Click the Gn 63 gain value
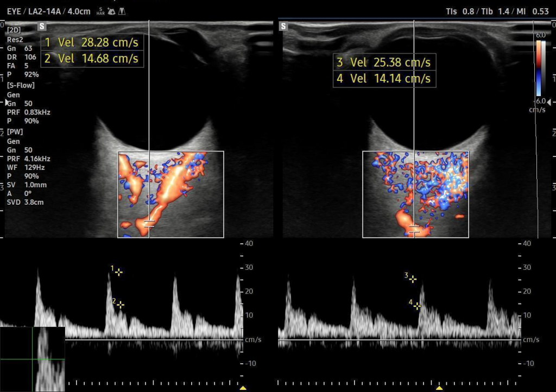The width and height of the screenshot is (556, 392). [x=20, y=48]
